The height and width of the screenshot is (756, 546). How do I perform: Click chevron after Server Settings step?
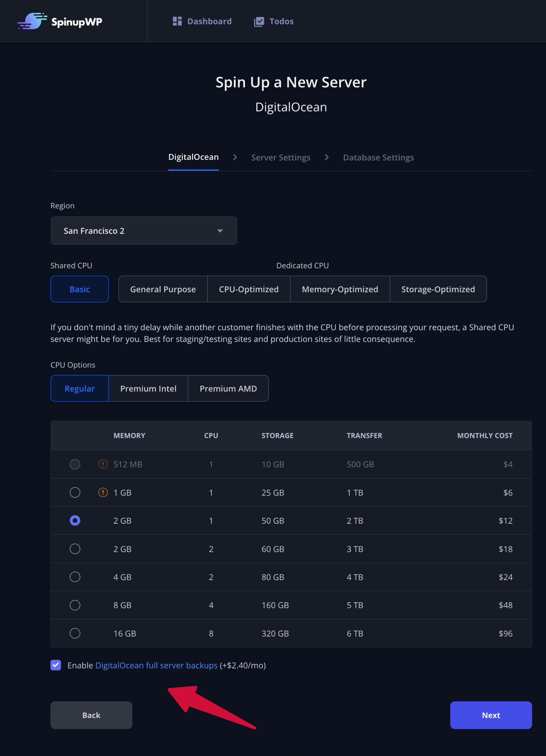[327, 157]
